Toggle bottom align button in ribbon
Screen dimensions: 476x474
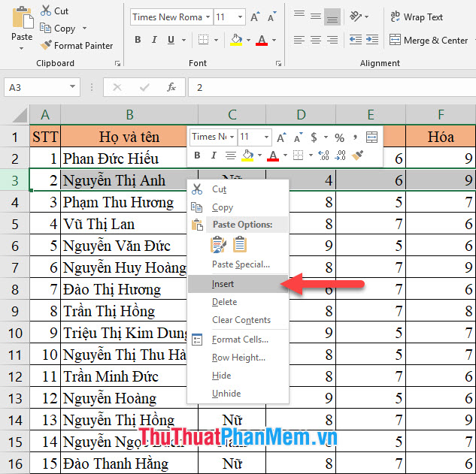click(x=332, y=17)
